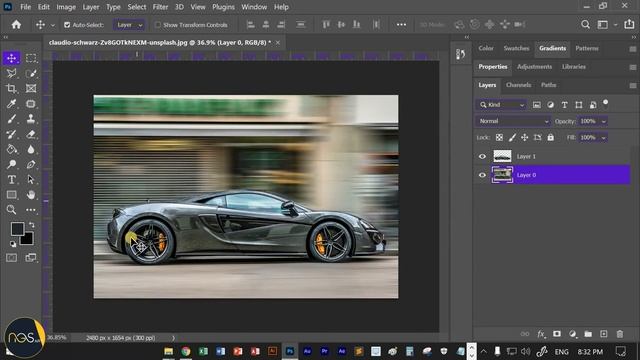Select the Rectangle shape tool
640x360 pixels.
(x=11, y=195)
